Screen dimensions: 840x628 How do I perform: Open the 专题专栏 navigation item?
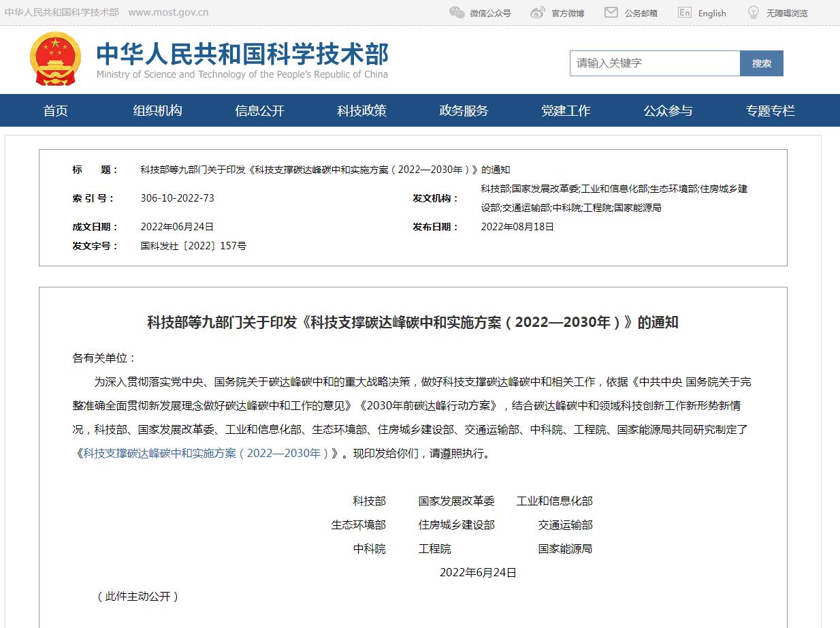pyautogui.click(x=770, y=110)
